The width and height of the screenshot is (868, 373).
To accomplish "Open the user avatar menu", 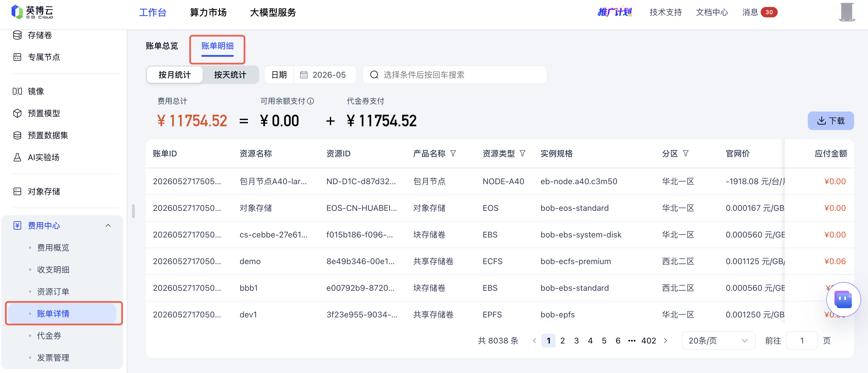I will tap(847, 12).
